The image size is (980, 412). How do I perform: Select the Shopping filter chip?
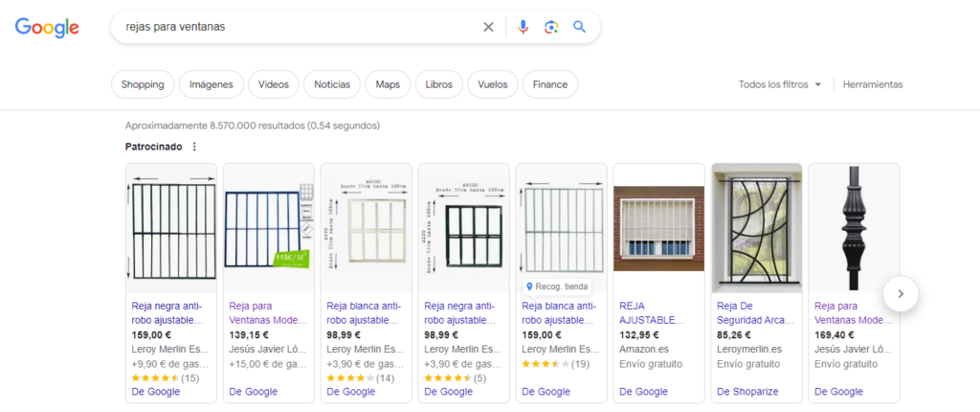coord(143,84)
